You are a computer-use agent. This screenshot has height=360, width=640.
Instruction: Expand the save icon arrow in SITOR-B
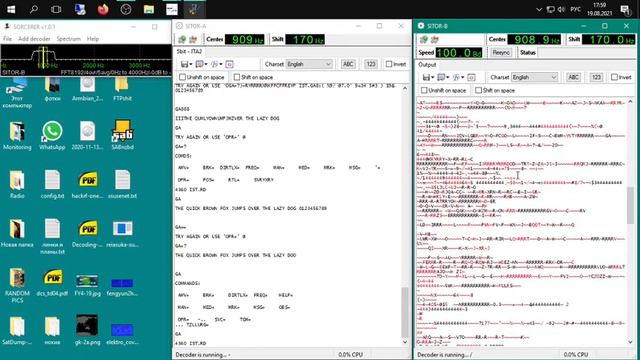[432, 78]
